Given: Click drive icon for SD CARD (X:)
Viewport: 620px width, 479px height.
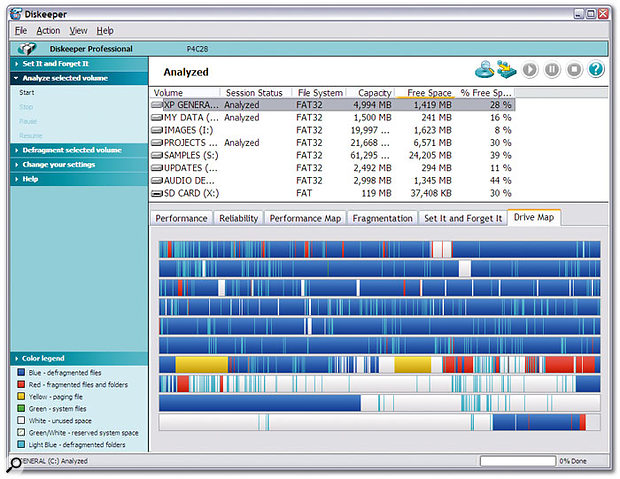Looking at the screenshot, I should pos(157,193).
